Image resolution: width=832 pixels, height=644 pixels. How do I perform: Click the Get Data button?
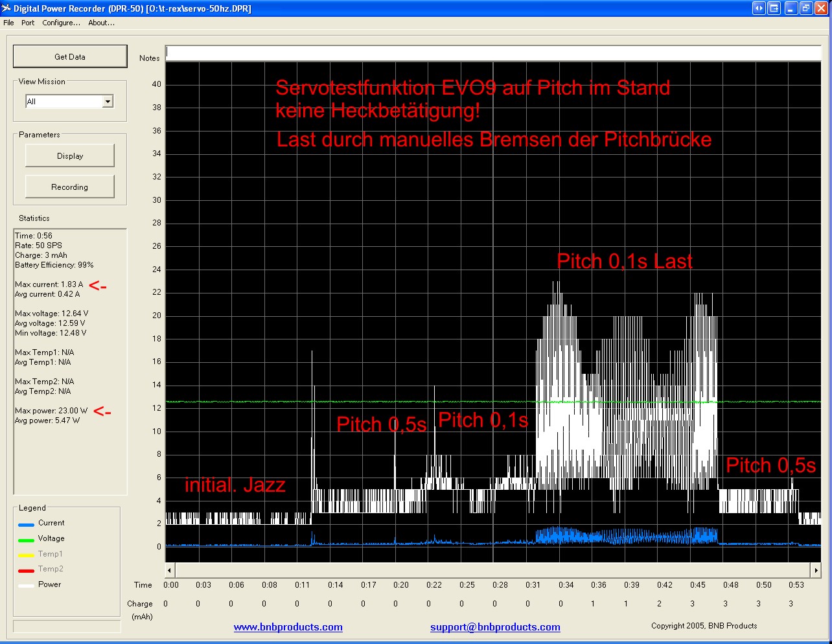(x=70, y=56)
